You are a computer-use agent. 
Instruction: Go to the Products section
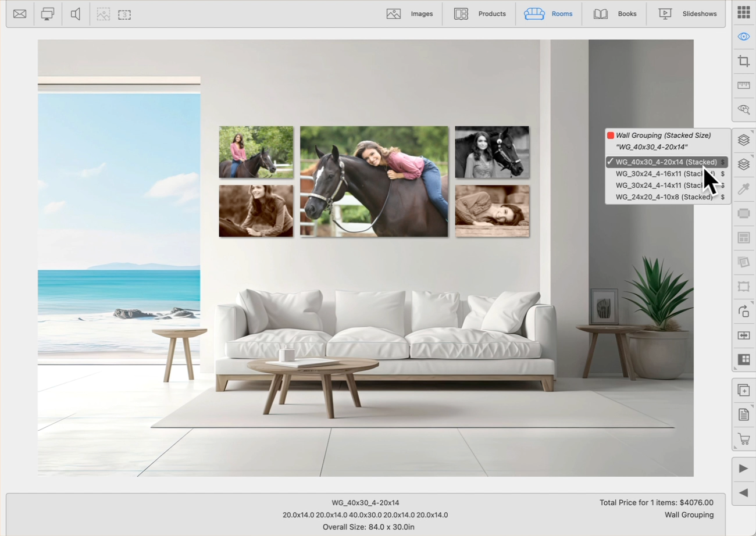(480, 14)
